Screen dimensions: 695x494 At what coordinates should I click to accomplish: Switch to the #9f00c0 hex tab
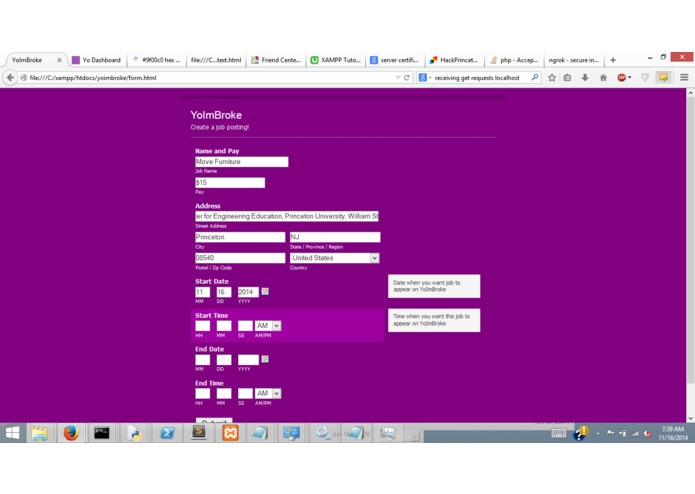[157, 60]
